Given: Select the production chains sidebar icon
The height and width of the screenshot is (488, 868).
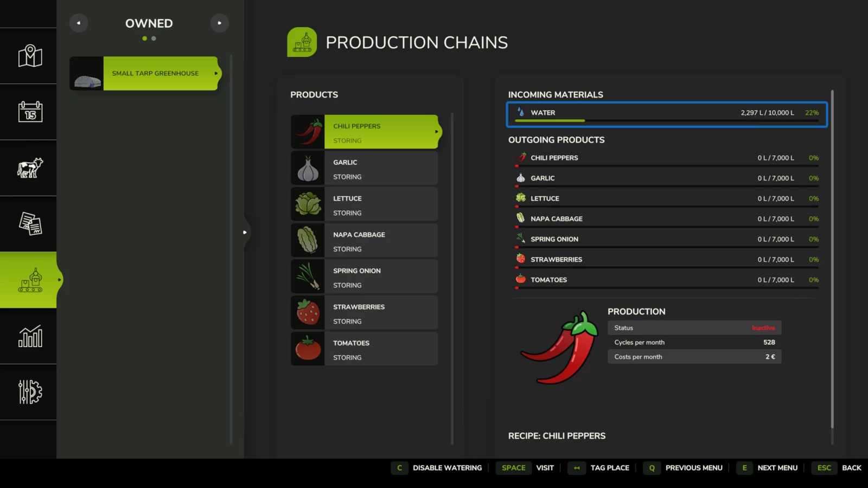Looking at the screenshot, I should pos(30,280).
